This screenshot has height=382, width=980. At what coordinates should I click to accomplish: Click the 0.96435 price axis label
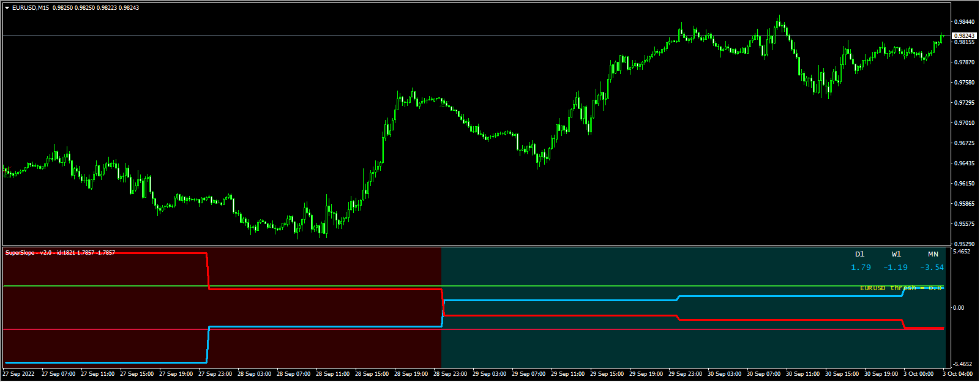pos(964,163)
